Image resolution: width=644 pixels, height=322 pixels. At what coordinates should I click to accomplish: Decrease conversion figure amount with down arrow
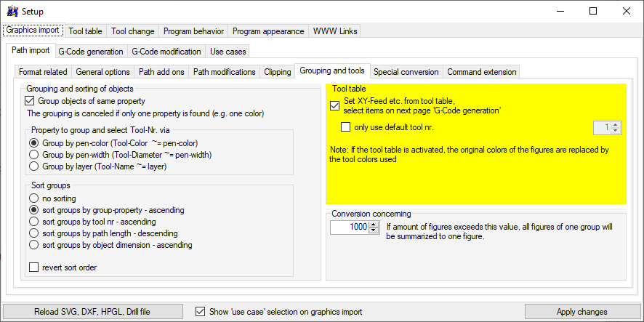point(374,230)
